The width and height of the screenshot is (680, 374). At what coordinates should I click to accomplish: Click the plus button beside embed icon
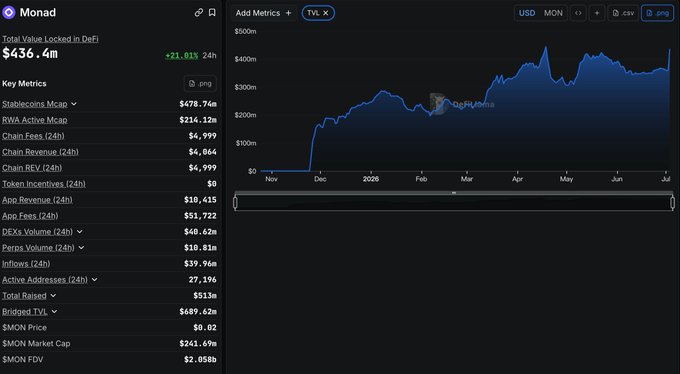[x=597, y=13]
